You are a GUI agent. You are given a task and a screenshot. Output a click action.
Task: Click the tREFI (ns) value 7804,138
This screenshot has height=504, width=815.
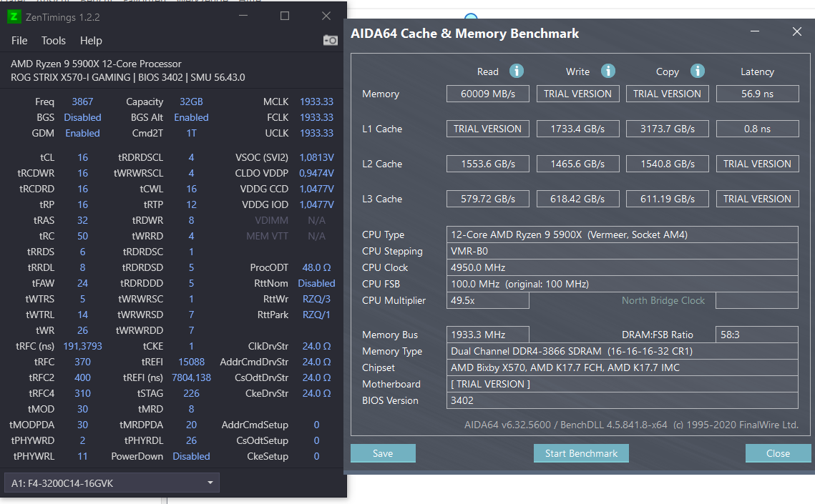tap(191, 378)
